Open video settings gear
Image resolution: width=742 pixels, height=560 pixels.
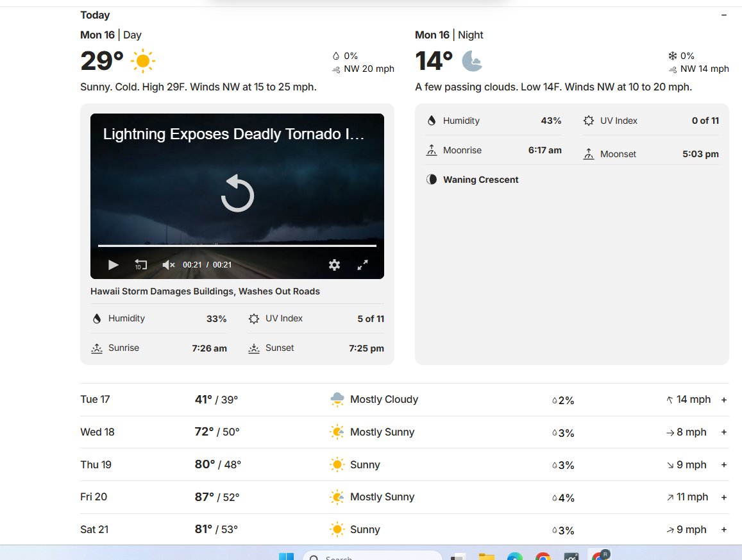pyautogui.click(x=334, y=265)
